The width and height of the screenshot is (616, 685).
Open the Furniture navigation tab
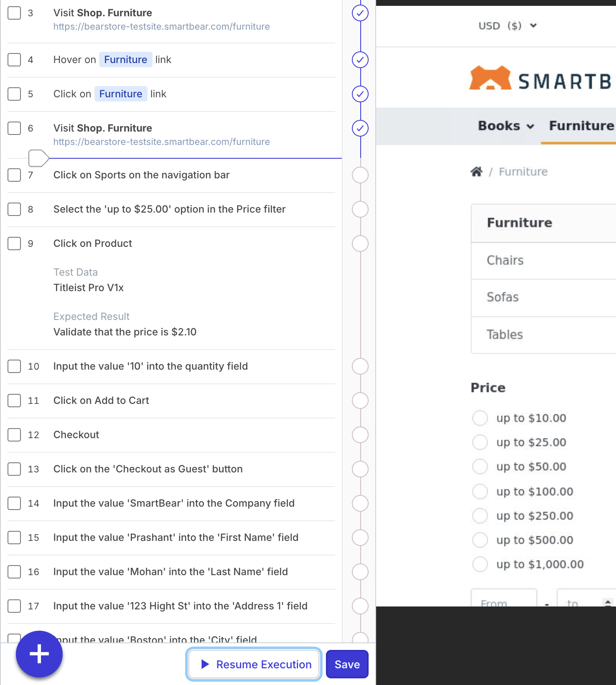581,126
